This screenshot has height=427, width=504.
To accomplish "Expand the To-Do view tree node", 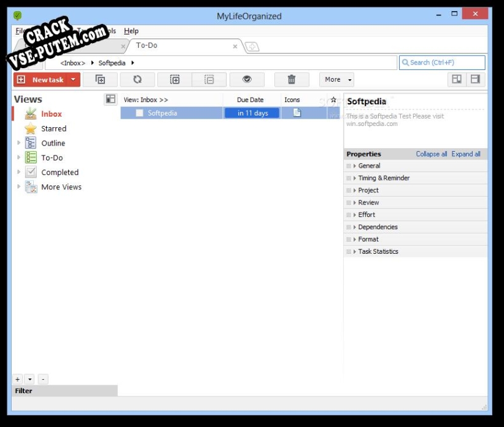I will pos(19,158).
